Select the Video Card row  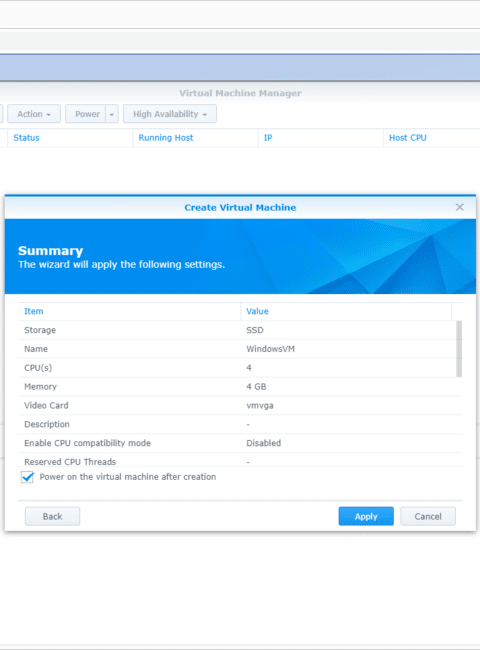(x=240, y=405)
